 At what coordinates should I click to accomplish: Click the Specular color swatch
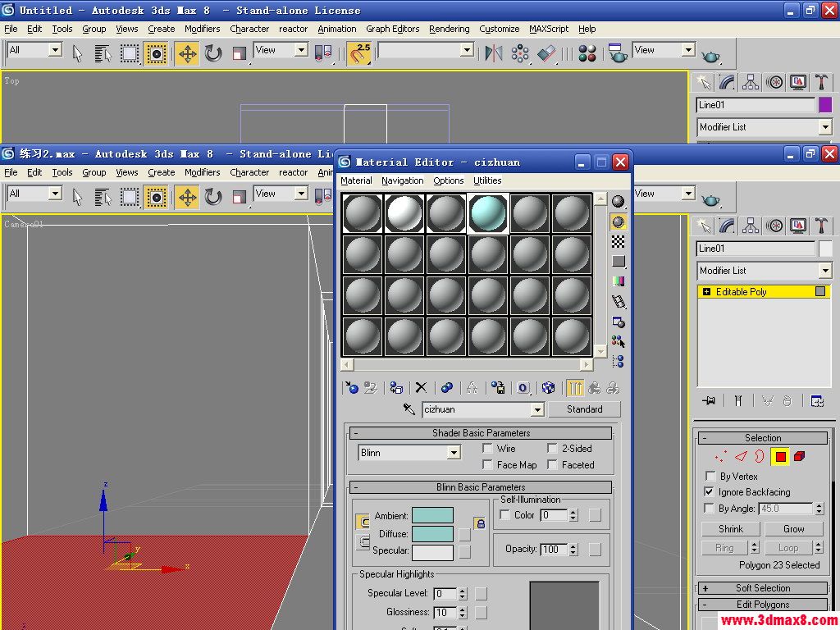pyautogui.click(x=432, y=552)
